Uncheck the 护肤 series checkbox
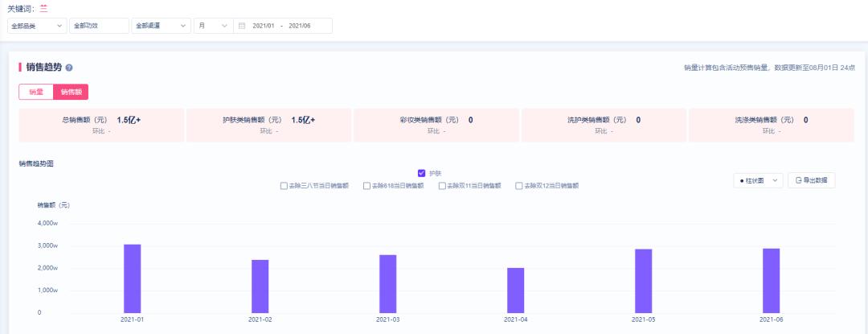The height and width of the screenshot is (334, 868). [x=421, y=173]
